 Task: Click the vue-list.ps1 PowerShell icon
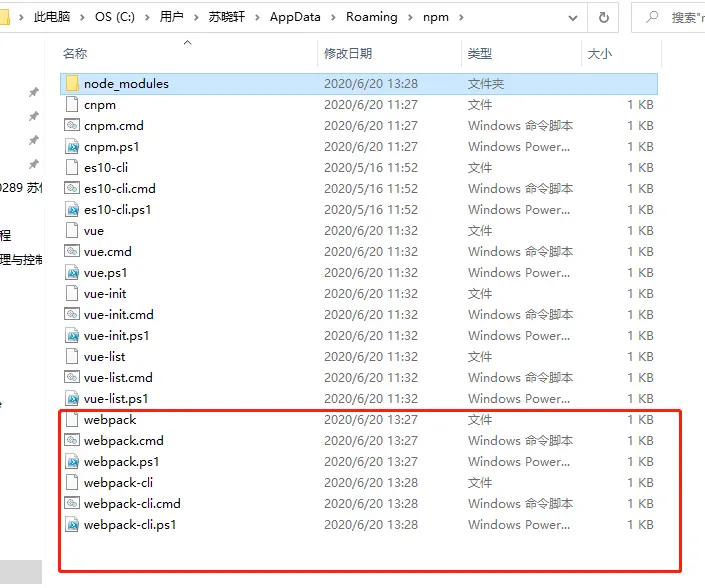click(72, 398)
